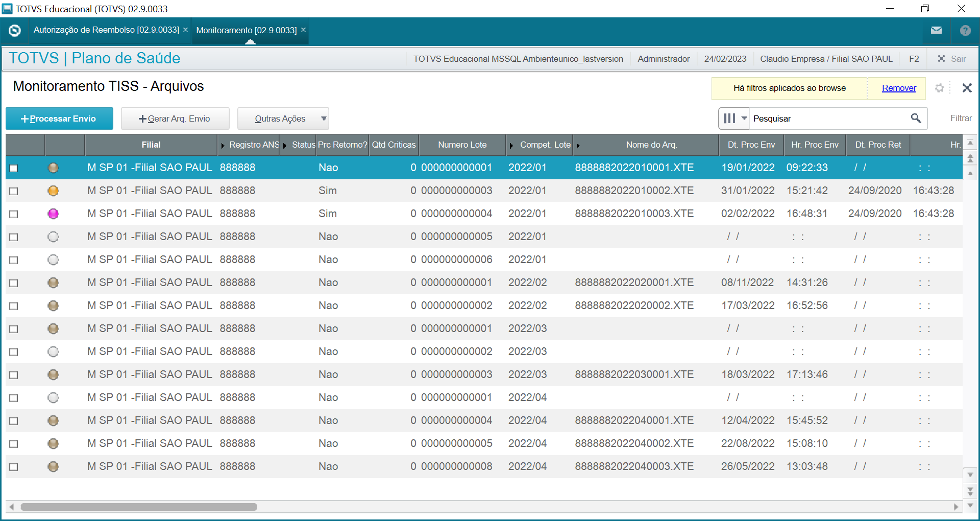Switch to the Monitoramento tab

tap(247, 31)
